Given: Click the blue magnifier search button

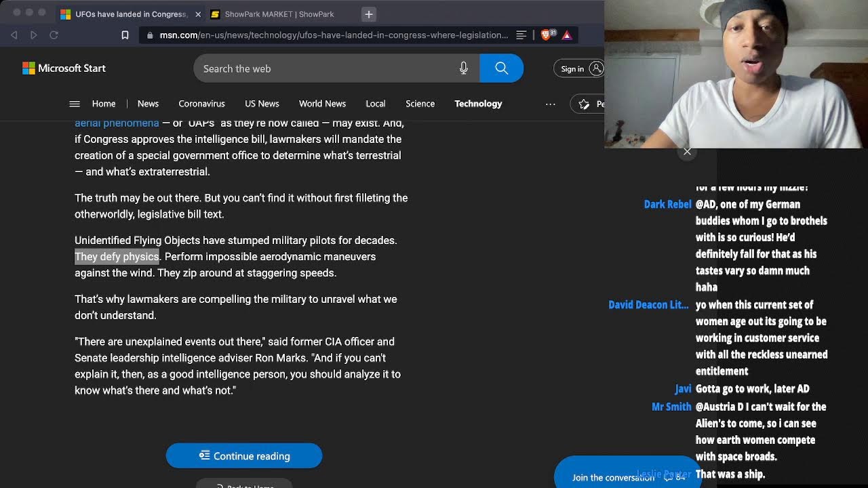Looking at the screenshot, I should pos(501,68).
